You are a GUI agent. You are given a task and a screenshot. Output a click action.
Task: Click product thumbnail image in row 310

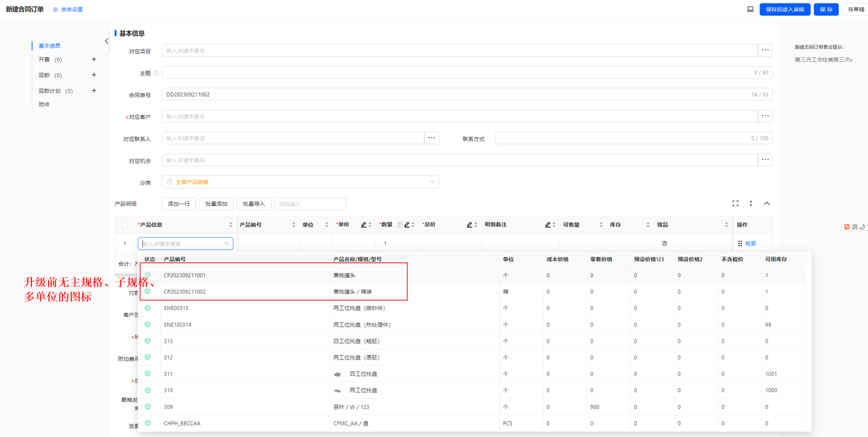coord(338,390)
